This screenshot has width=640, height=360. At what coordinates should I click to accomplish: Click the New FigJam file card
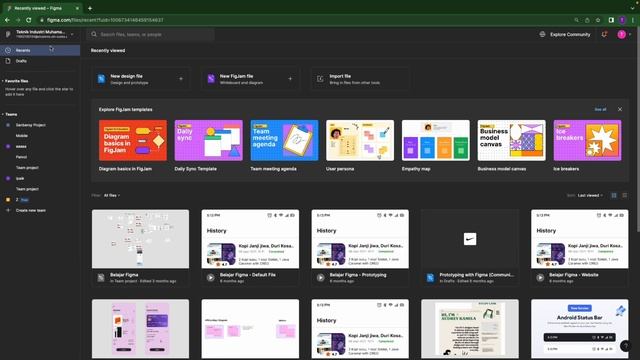(250, 79)
